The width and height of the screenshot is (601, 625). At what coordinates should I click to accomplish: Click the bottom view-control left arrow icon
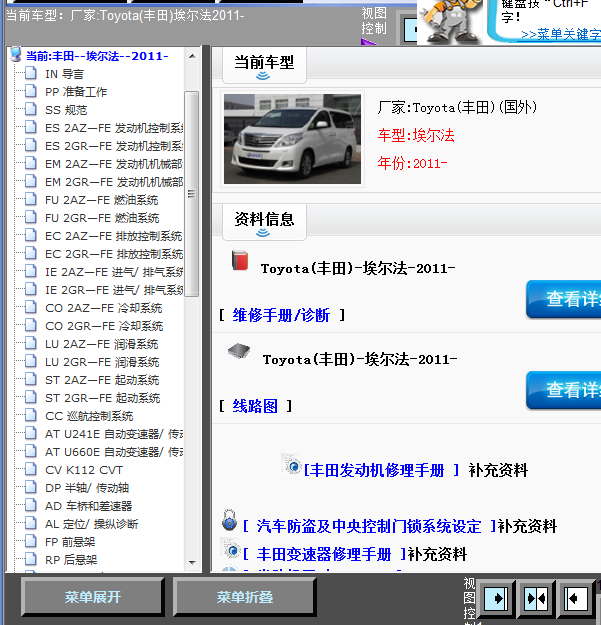(x=576, y=598)
